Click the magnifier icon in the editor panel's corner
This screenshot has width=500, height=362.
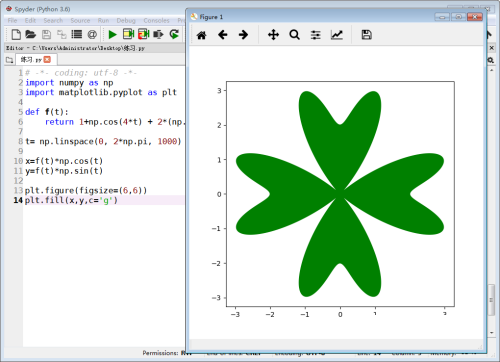coord(490,60)
